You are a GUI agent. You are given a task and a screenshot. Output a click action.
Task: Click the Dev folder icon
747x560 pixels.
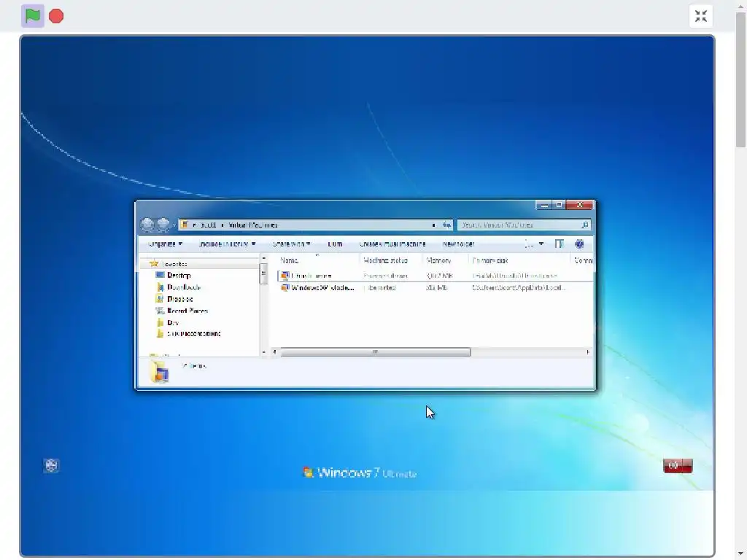point(160,322)
